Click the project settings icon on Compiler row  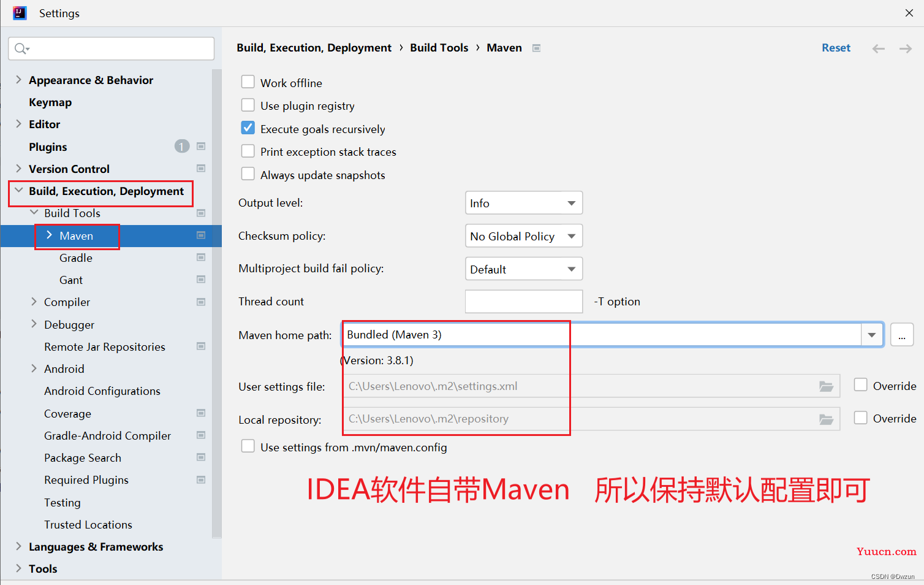201,302
